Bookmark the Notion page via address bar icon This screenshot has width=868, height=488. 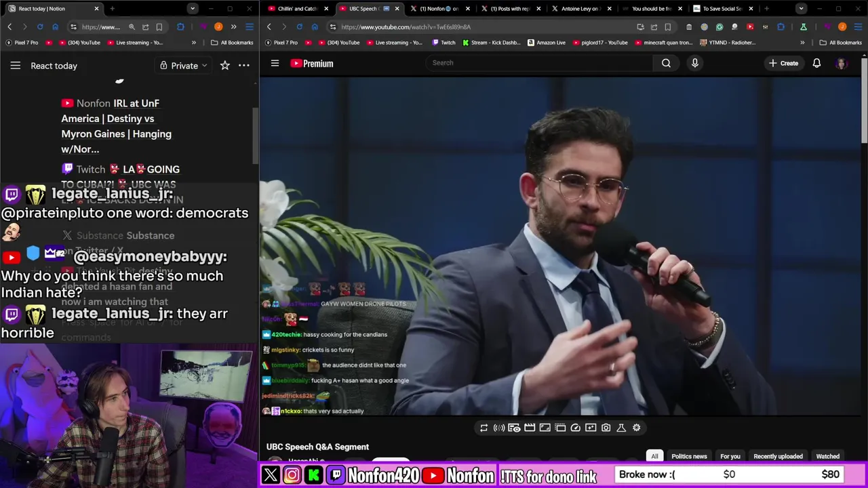[x=159, y=26]
